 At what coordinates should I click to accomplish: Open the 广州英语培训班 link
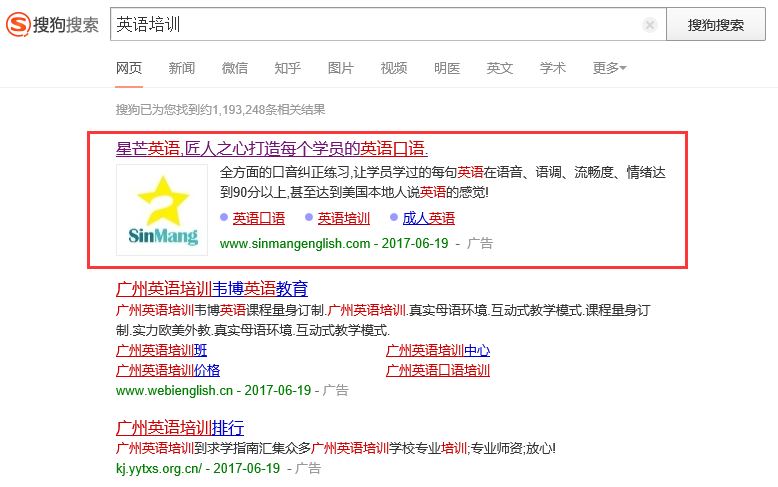click(x=161, y=351)
